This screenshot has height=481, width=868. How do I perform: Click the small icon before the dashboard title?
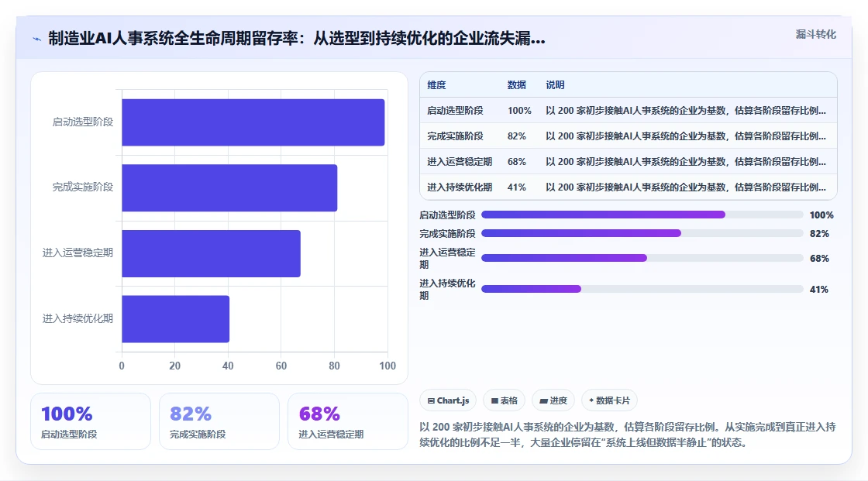click(x=36, y=39)
